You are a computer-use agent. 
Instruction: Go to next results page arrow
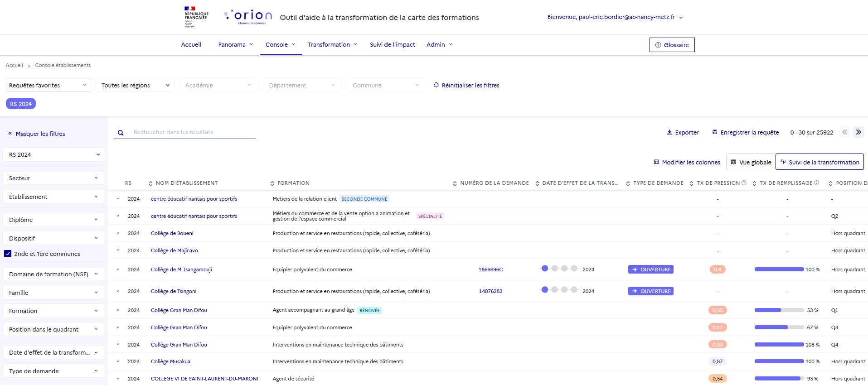tap(858, 132)
